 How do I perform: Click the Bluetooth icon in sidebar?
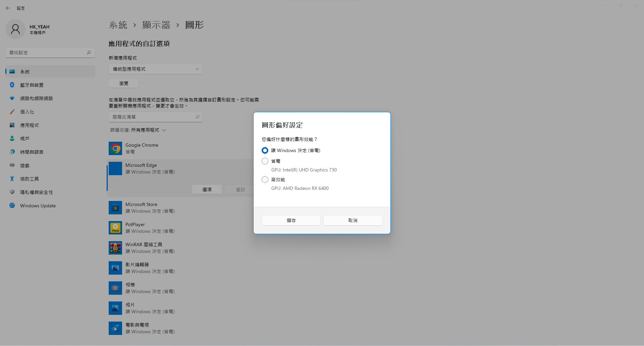point(12,85)
